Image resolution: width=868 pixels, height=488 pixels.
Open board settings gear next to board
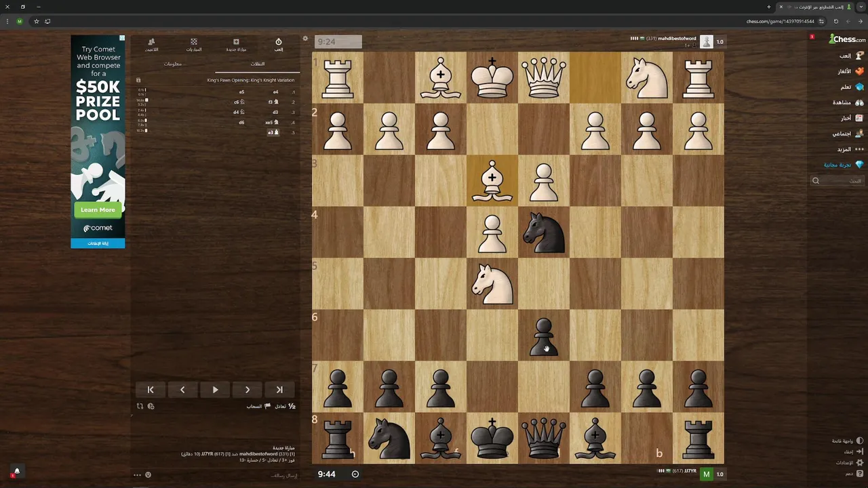[305, 39]
